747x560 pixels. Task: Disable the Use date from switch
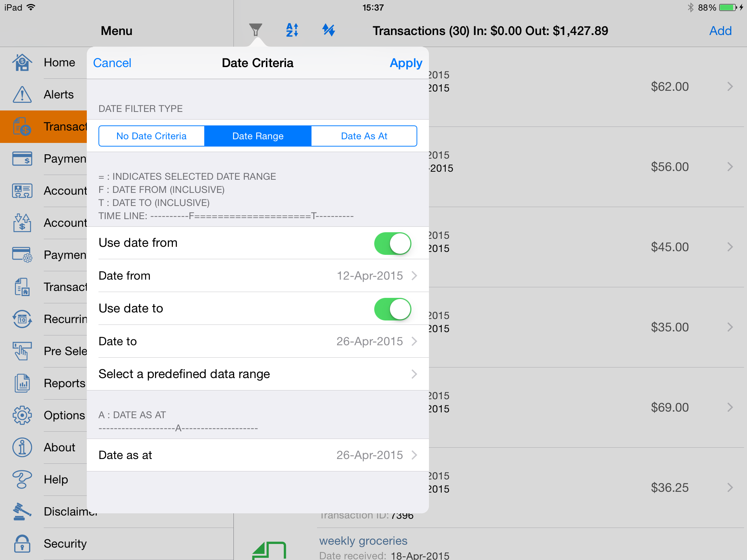tap(392, 243)
